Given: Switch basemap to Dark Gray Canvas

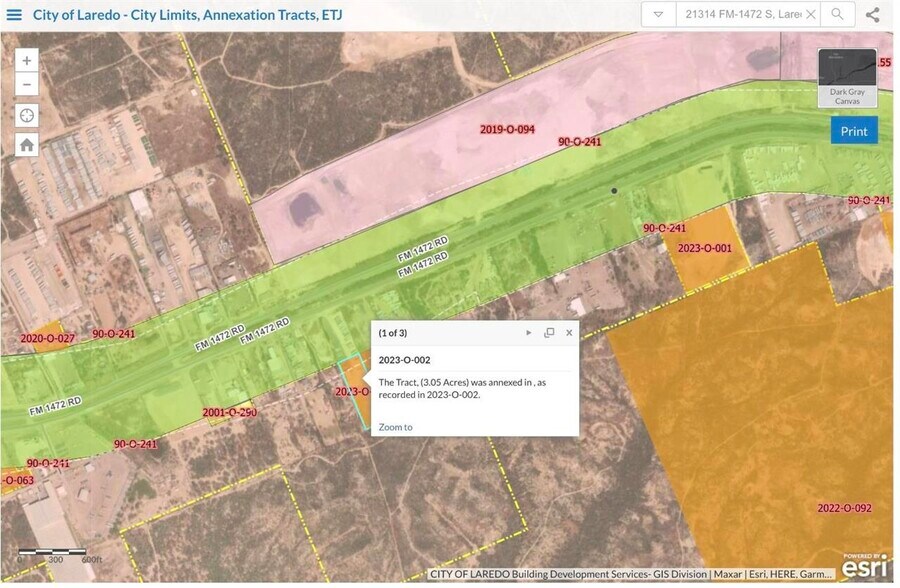Looking at the screenshot, I should (x=848, y=95).
